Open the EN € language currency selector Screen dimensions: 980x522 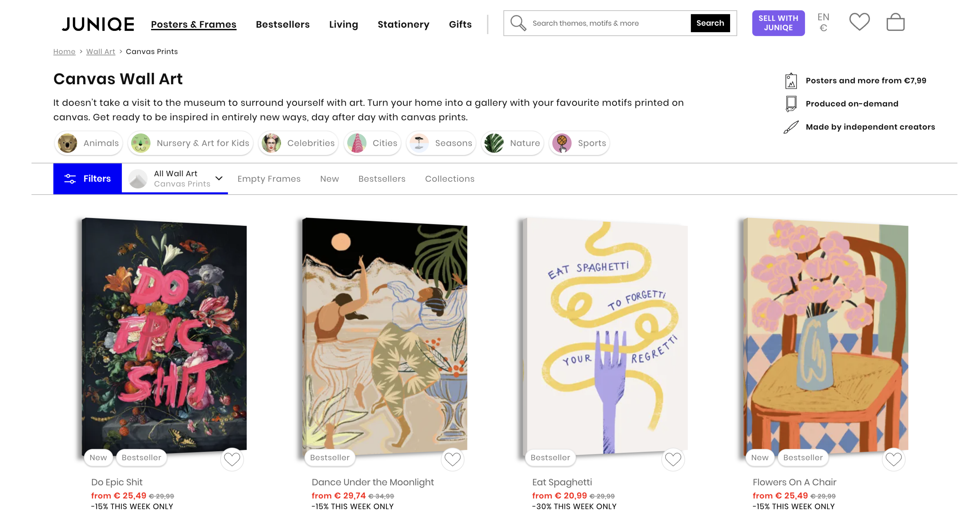[x=823, y=23]
